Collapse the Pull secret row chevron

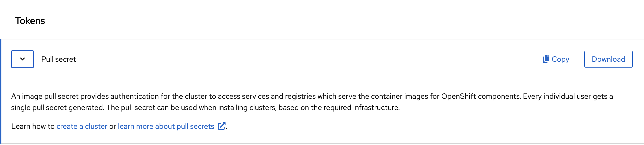22,59
